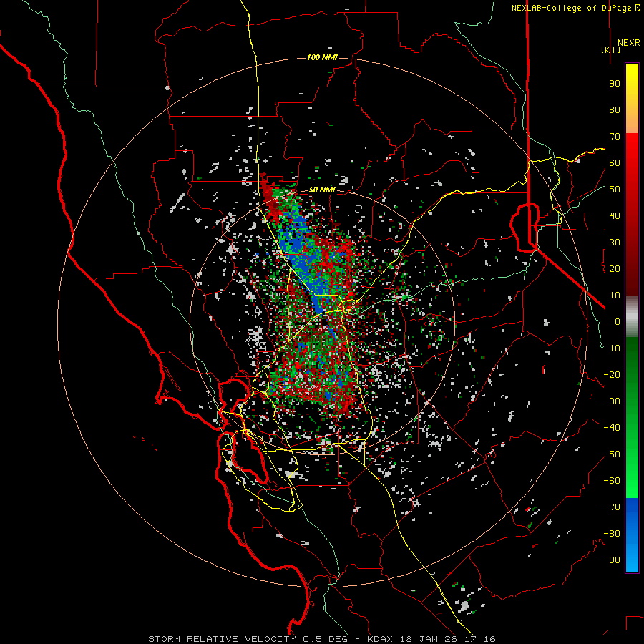Screen dimensions: 644x644
Task: Click the -40 scale value
Action: pos(612,428)
